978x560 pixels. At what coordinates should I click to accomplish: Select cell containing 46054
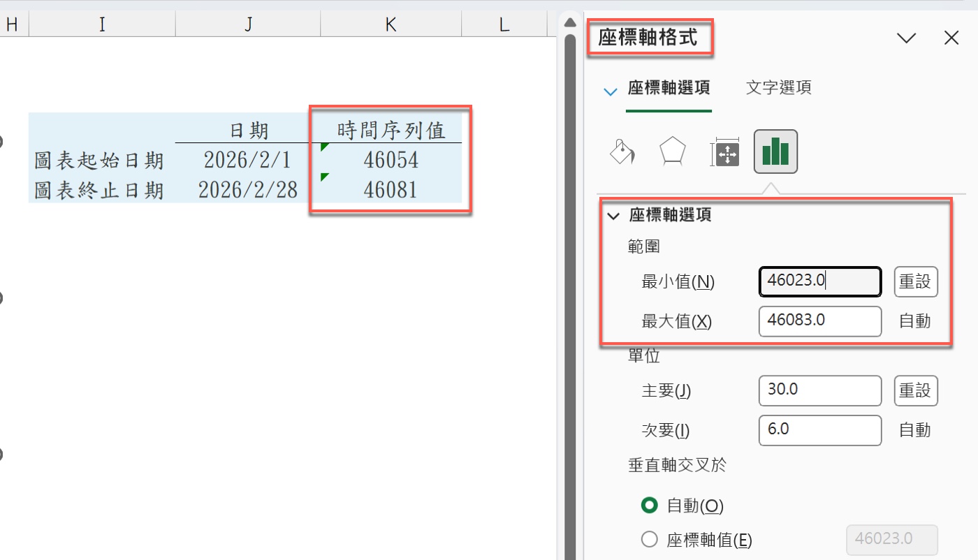[x=391, y=161]
